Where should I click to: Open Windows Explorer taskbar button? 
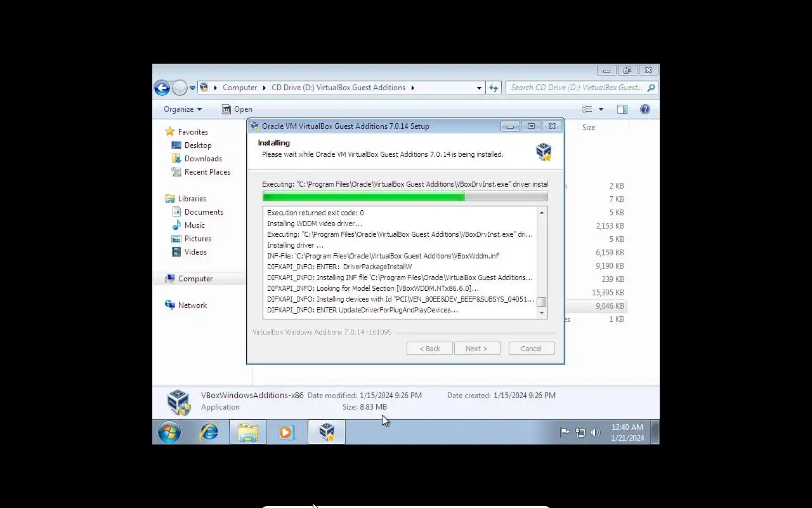click(248, 432)
